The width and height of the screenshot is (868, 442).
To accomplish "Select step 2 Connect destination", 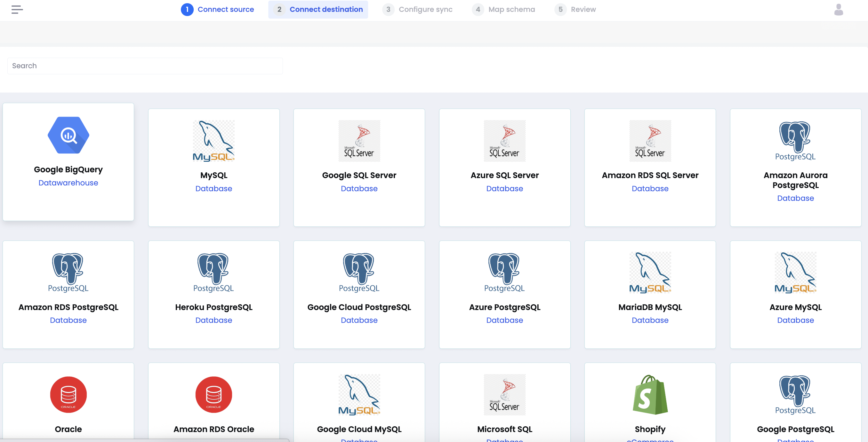I will 318,9.
